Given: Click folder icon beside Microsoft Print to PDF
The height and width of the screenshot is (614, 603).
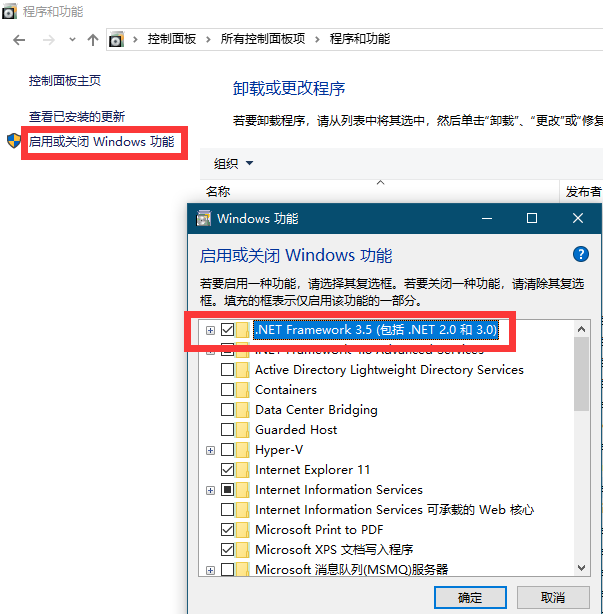Looking at the screenshot, I should tap(242, 529).
